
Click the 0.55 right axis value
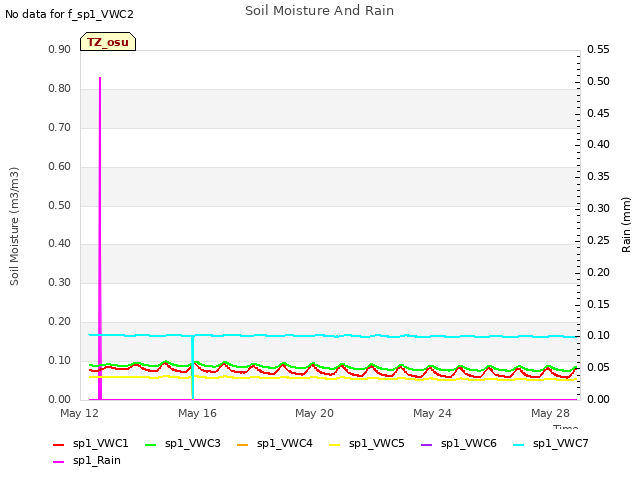[598, 49]
